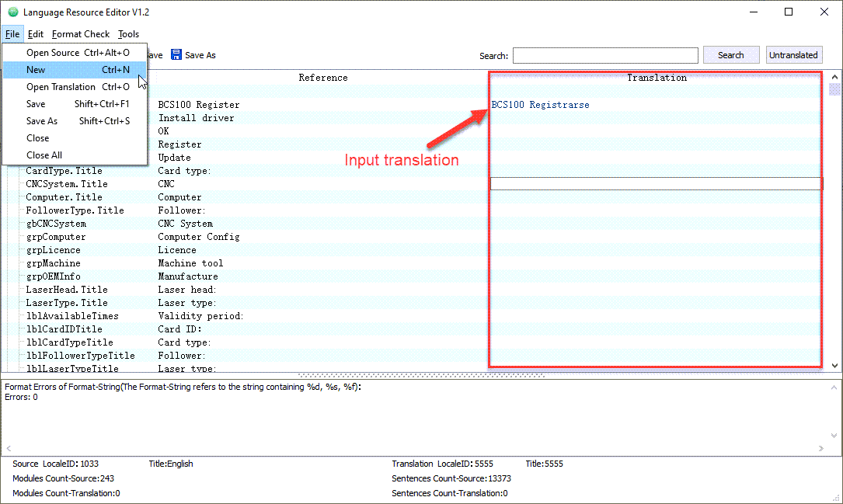Click the 'Errors: 0' text
Image resolution: width=843 pixels, height=504 pixels.
pos(22,397)
